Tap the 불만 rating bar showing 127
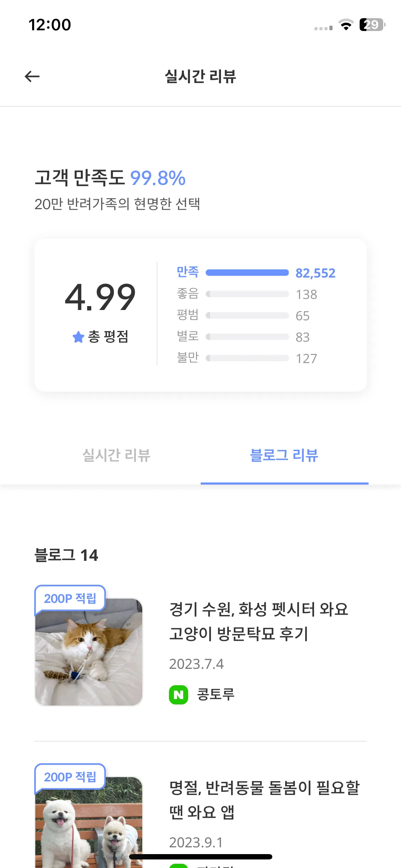Image resolution: width=401 pixels, height=868 pixels. (x=247, y=358)
